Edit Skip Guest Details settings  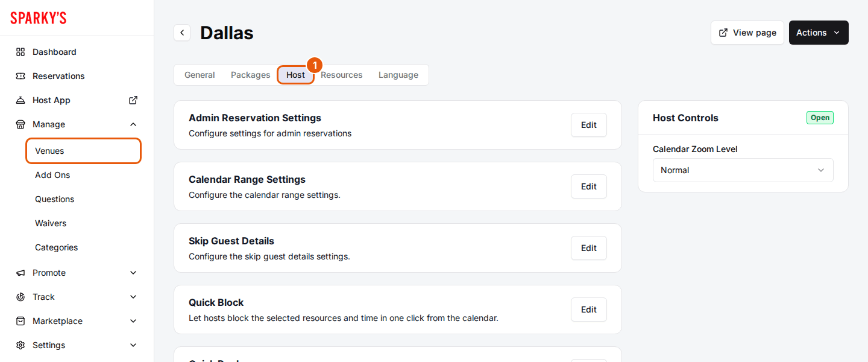pyautogui.click(x=588, y=248)
